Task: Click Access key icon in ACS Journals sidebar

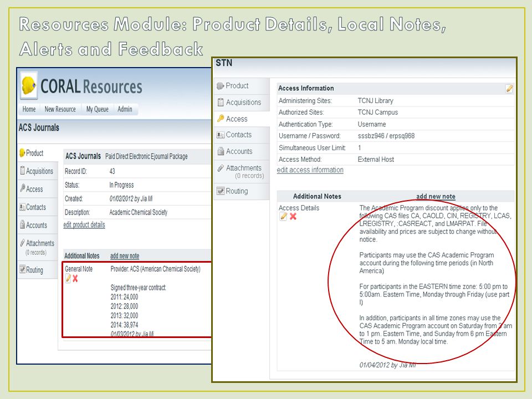Action: click(x=22, y=188)
